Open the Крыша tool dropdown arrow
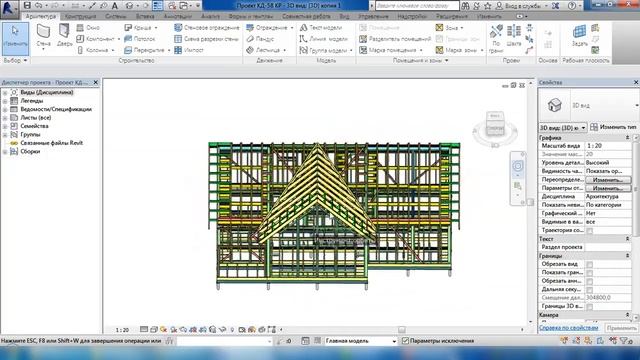The height and width of the screenshot is (360, 640). (x=156, y=28)
